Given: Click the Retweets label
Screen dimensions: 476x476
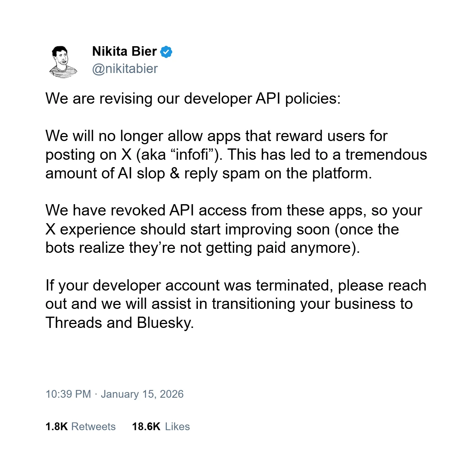Looking at the screenshot, I should tap(93, 427).
